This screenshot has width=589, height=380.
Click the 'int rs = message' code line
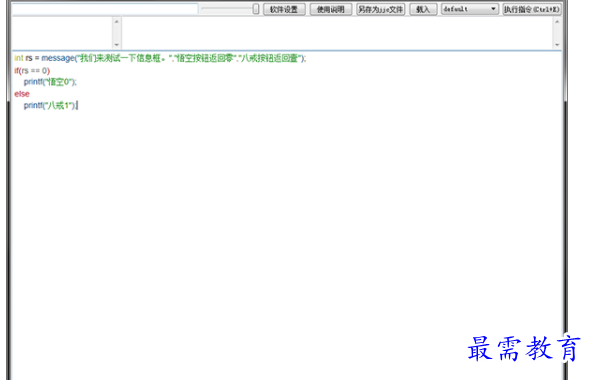click(x=160, y=58)
